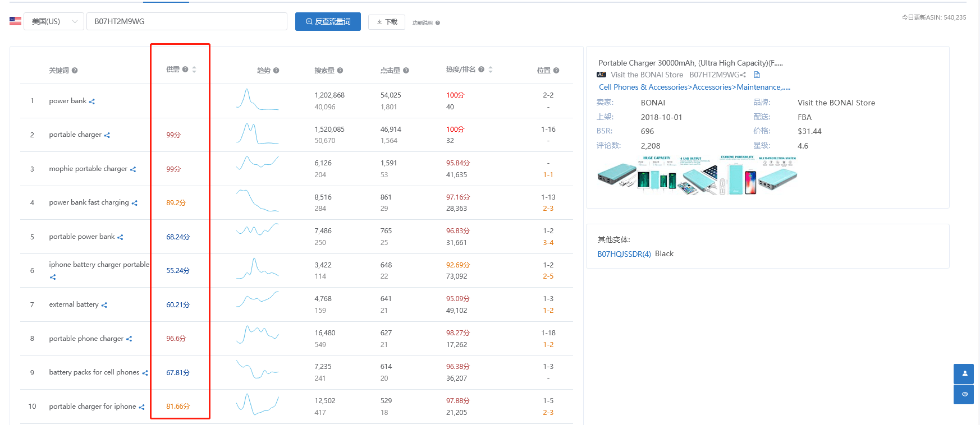Image resolution: width=980 pixels, height=425 pixels.
Task: Click the 下载 download button
Action: point(387,22)
